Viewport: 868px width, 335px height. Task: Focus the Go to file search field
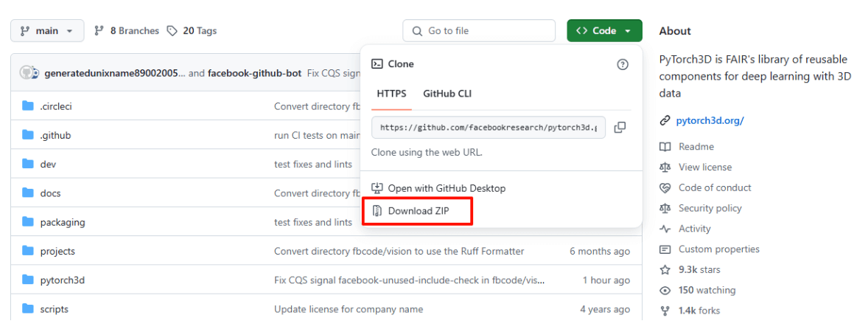pos(479,30)
